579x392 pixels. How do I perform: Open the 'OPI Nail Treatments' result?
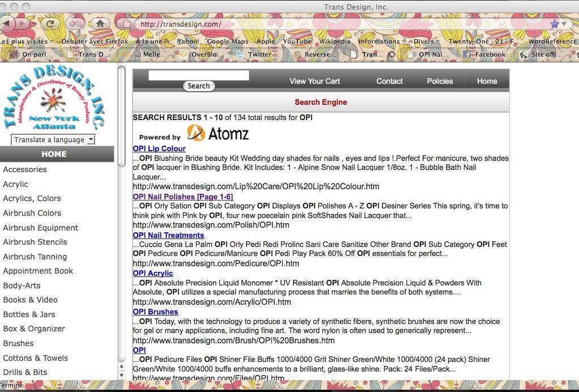tap(168, 235)
